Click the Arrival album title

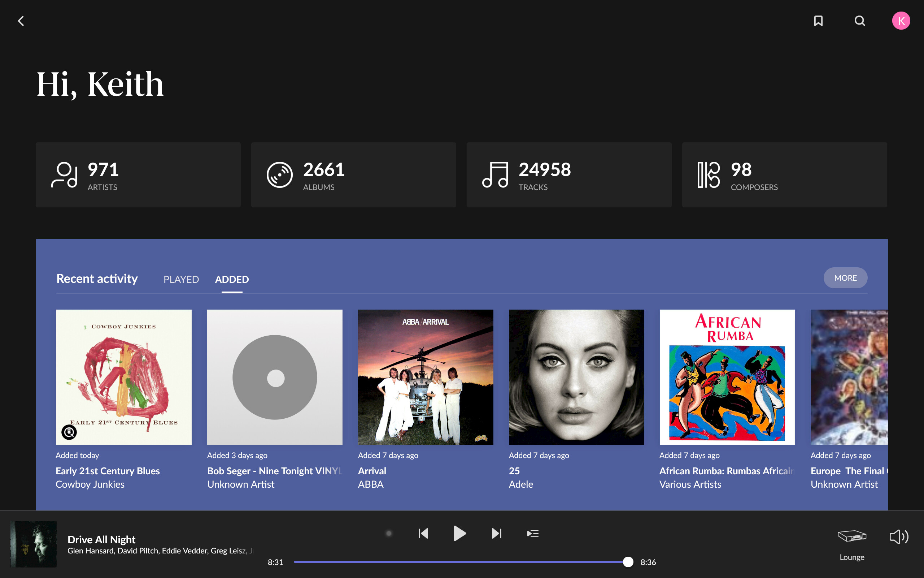pyautogui.click(x=372, y=471)
